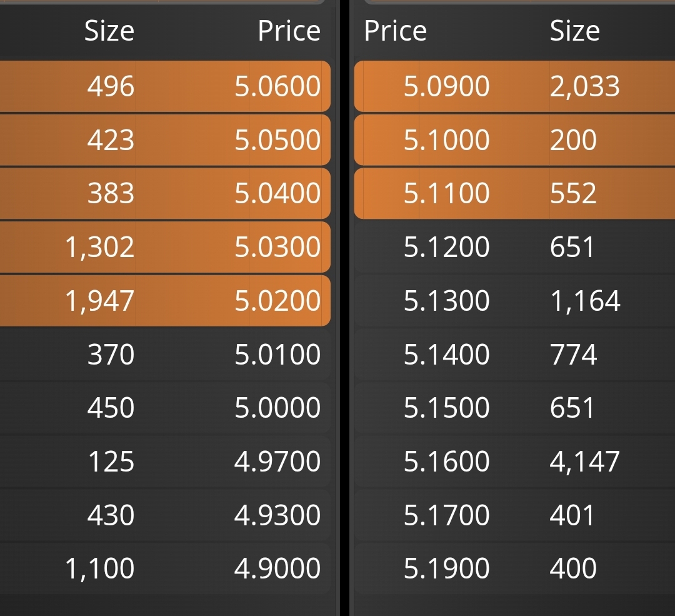The height and width of the screenshot is (616, 675).
Task: Select the bid row priced 4.9700
Action: [x=165, y=462]
